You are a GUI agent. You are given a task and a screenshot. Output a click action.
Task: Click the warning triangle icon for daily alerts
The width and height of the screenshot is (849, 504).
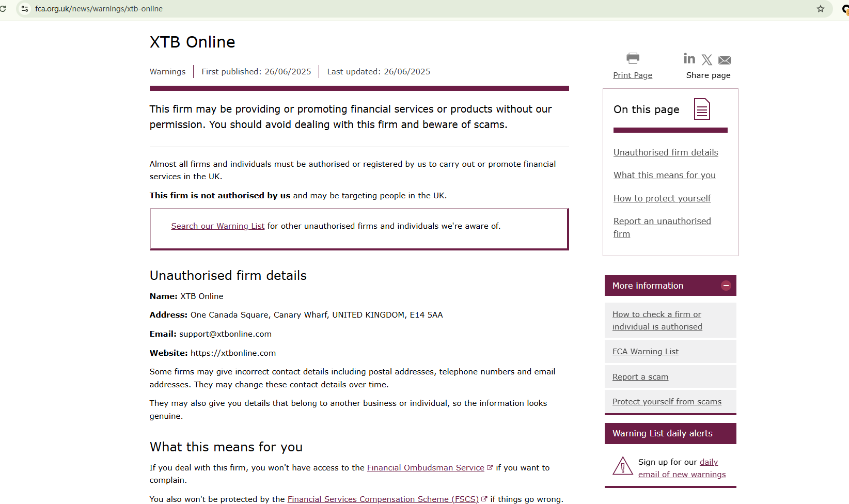(623, 466)
